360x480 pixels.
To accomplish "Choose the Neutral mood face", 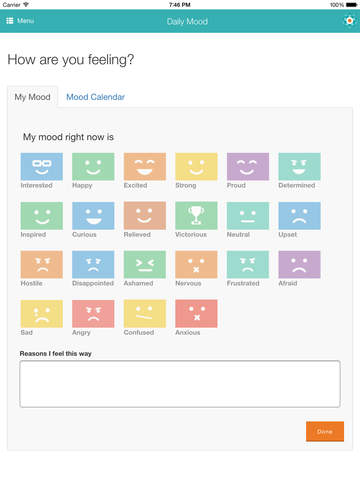I will point(248,216).
